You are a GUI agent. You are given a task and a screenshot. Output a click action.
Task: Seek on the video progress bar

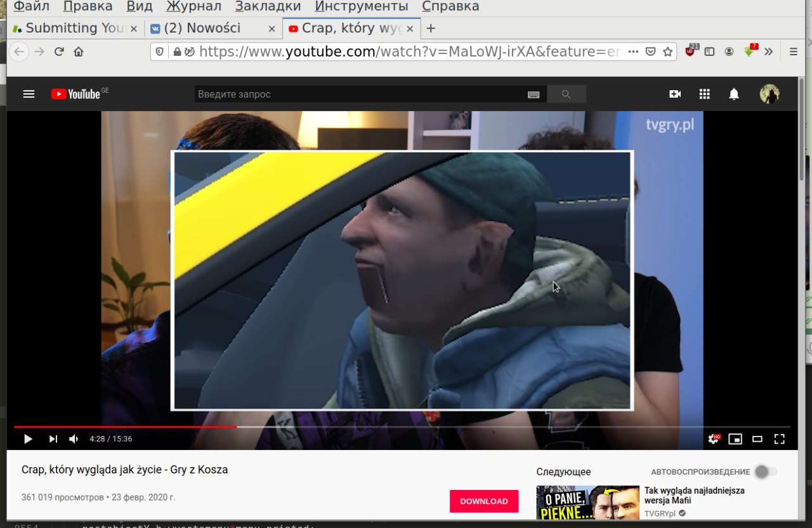pos(402,427)
